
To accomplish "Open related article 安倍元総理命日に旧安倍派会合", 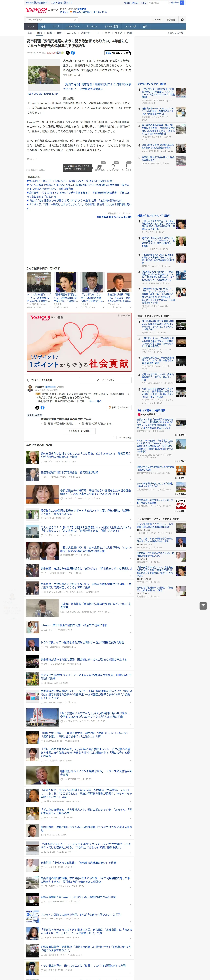I will [69, 472].
